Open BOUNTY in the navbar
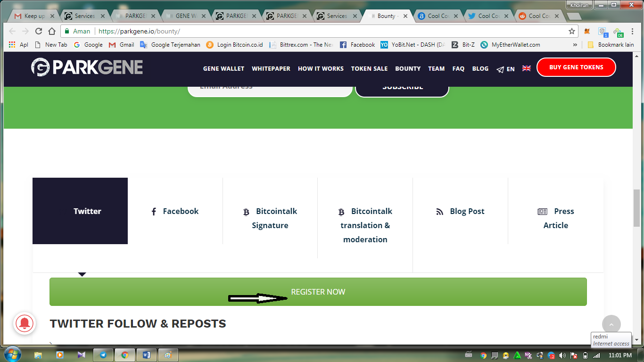This screenshot has height=362, width=644. tap(408, 69)
